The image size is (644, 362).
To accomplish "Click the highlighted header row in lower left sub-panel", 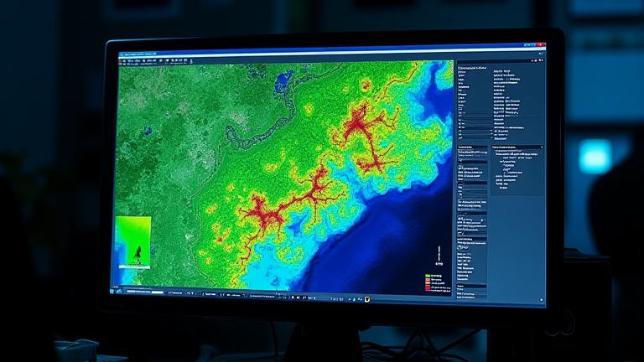I will (x=472, y=147).
